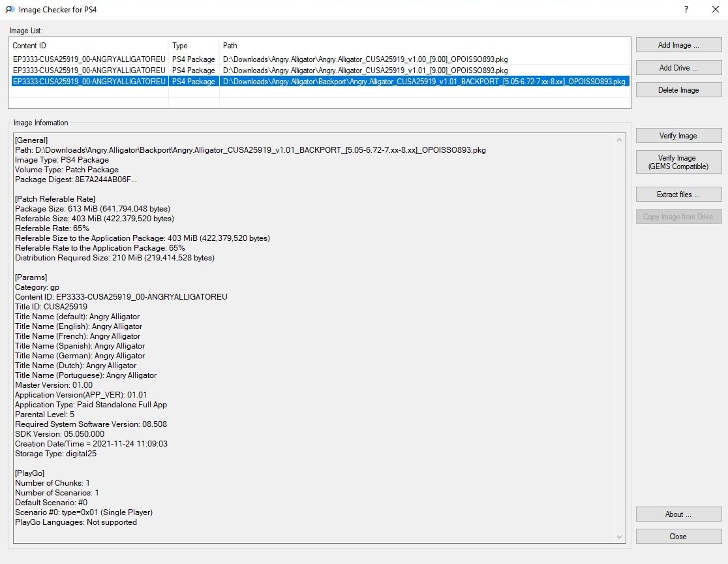The width and height of the screenshot is (728, 564).
Task: Click the [PlayGo] section heading
Action: coord(30,473)
